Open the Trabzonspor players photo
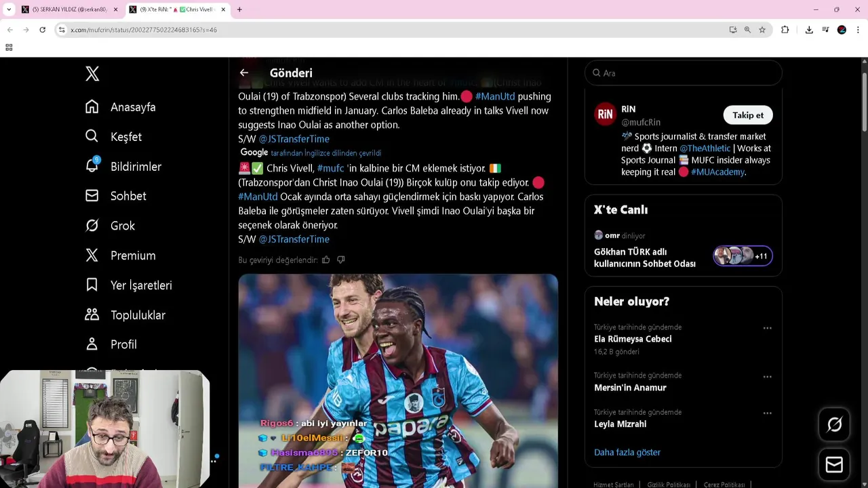This screenshot has width=868, height=488. pos(398,381)
